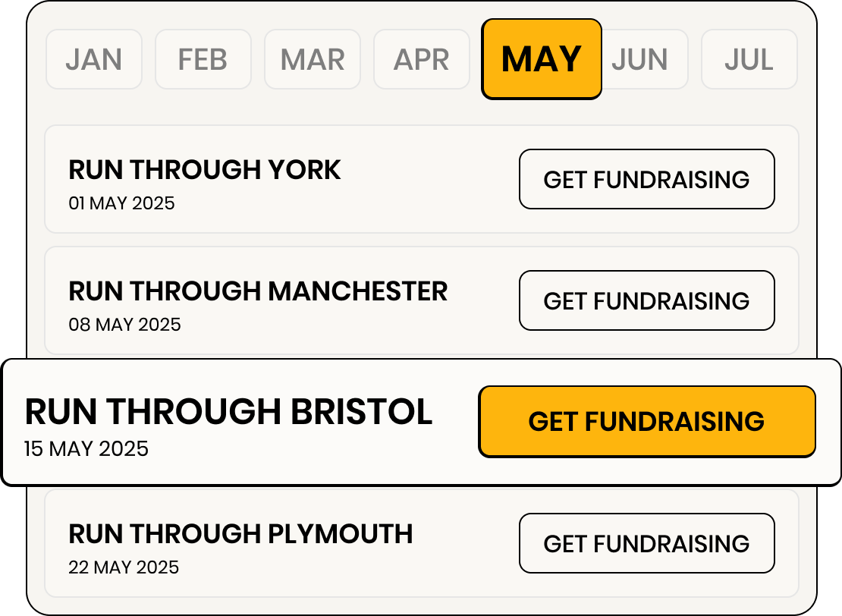
Task: Switch to the JUN month tab
Action: 641,59
